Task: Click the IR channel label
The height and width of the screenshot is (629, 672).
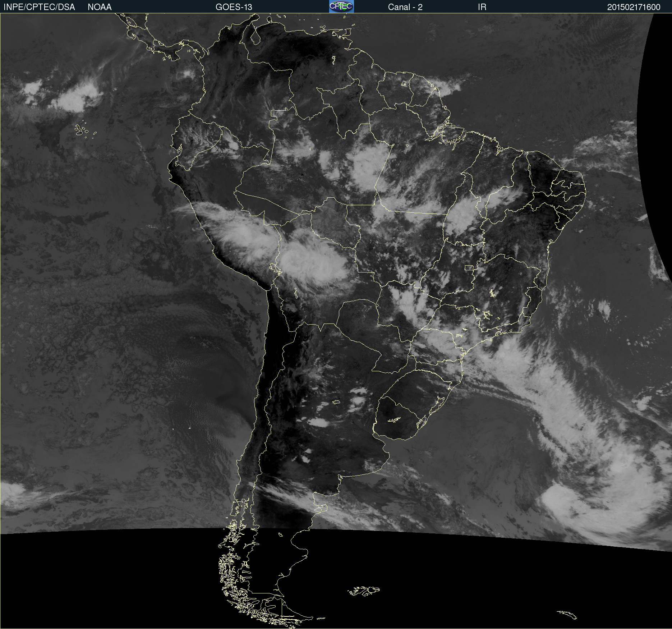Action: tap(482, 7)
